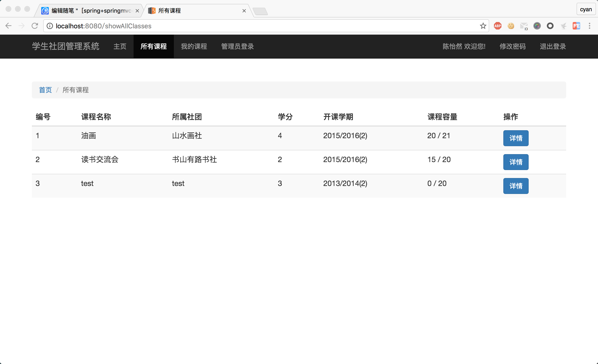The width and height of the screenshot is (598, 364).
Task: Open 我的课程 from the navigation
Action: click(194, 46)
